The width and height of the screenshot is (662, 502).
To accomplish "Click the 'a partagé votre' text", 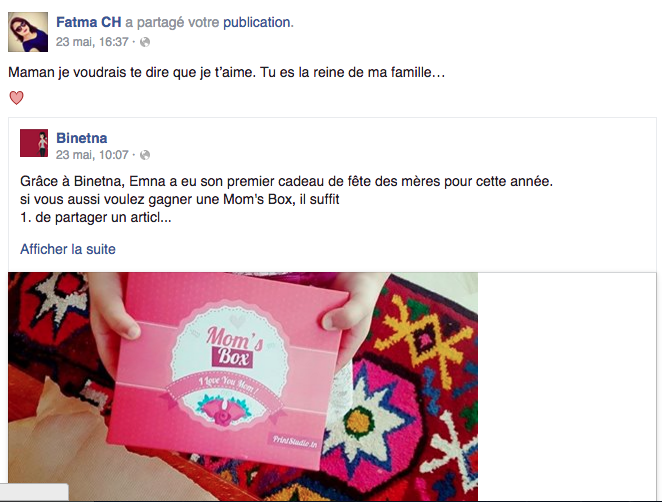I will tap(172, 22).
